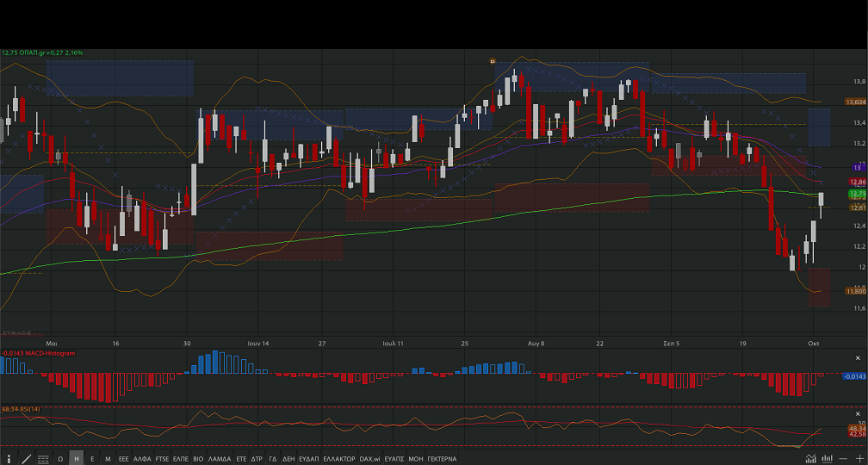Screen dimensions: 868x465
Task: Click the 11,800 lower band price tag
Action: click(x=856, y=291)
